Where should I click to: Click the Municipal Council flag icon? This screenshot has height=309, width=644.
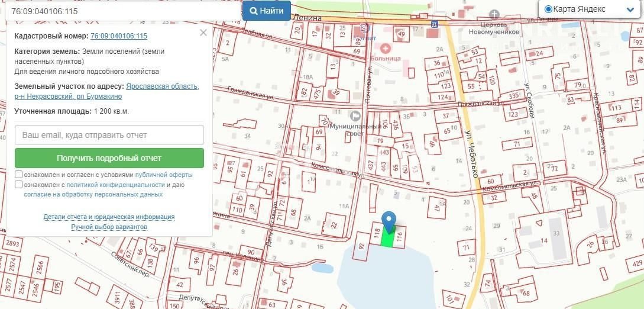pyautogui.click(x=355, y=115)
